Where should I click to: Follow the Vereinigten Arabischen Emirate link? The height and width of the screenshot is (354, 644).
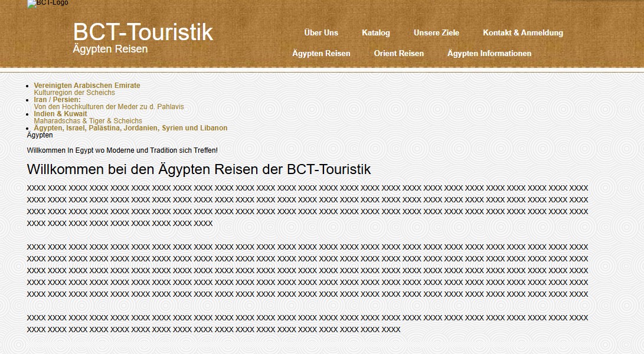(x=87, y=86)
